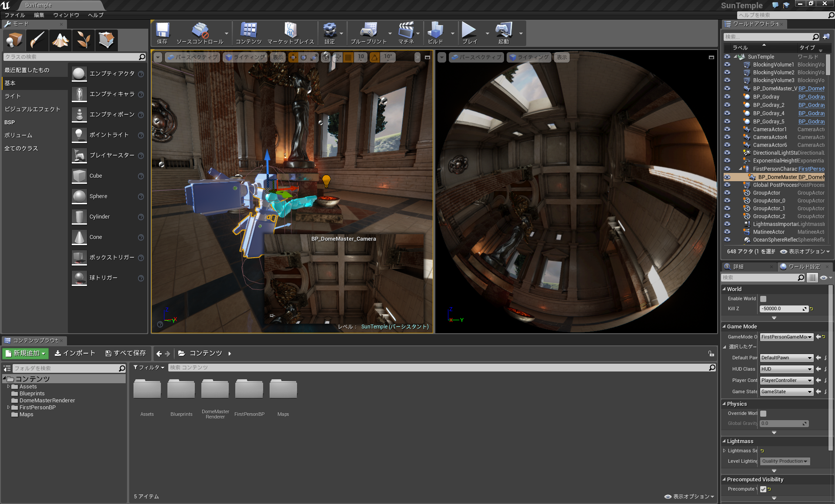Expand the Assets folder in tree

pos(8,387)
